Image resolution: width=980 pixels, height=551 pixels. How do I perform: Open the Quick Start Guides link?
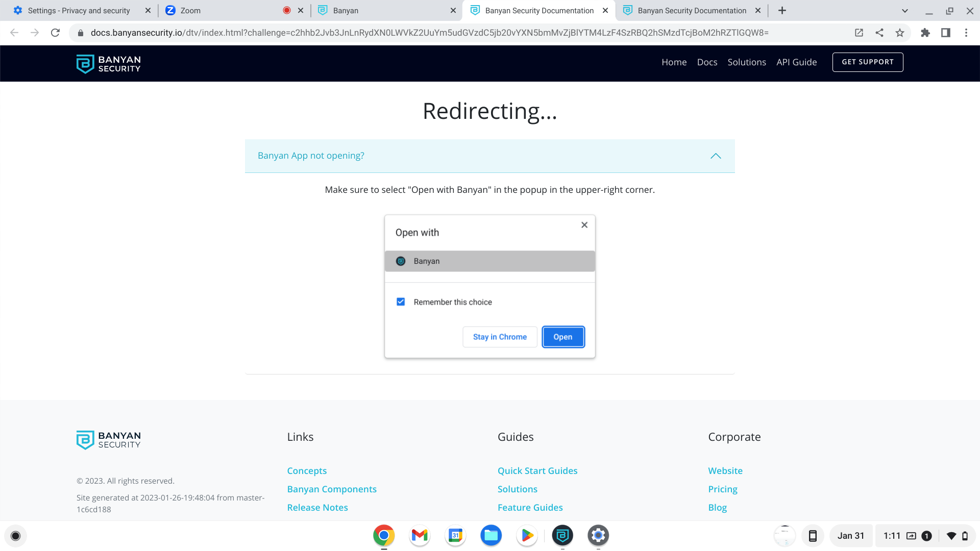tap(537, 470)
